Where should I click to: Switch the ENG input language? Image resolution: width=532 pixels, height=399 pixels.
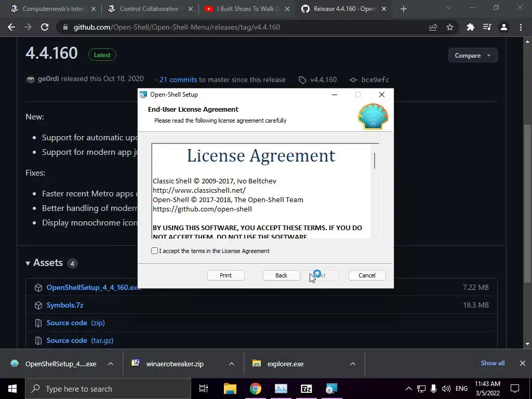(461, 389)
